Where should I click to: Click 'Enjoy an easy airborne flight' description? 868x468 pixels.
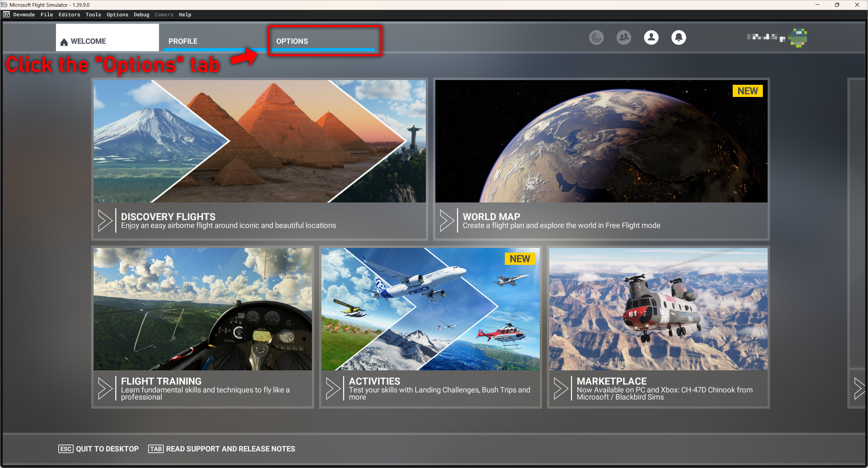click(x=229, y=226)
